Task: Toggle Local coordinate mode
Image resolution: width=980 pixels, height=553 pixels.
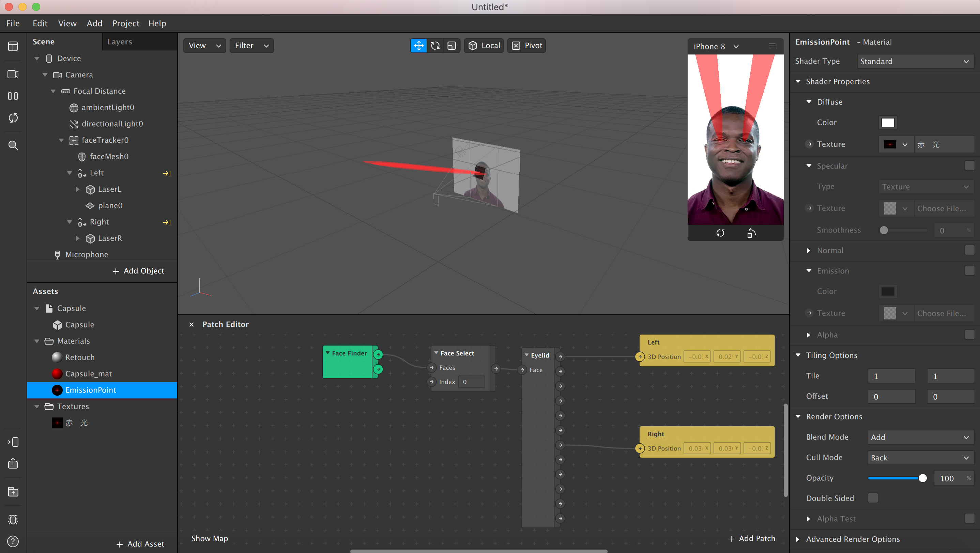Action: pyautogui.click(x=484, y=46)
